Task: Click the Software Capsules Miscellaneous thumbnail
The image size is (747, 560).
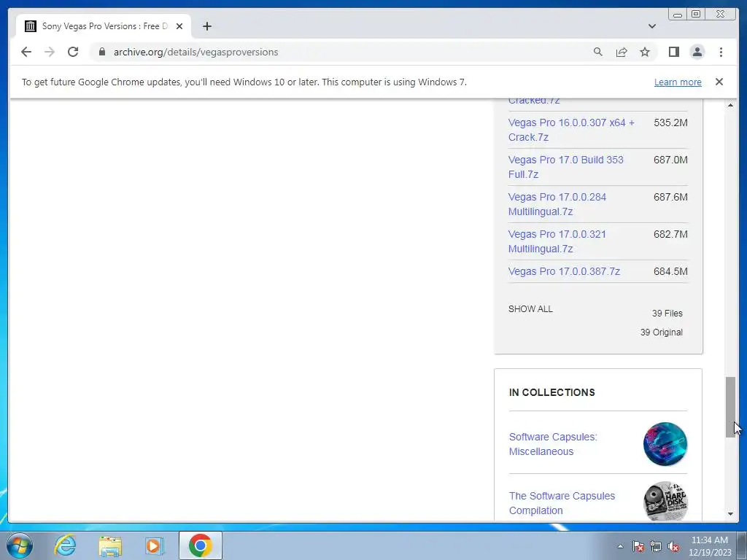Action: click(665, 444)
